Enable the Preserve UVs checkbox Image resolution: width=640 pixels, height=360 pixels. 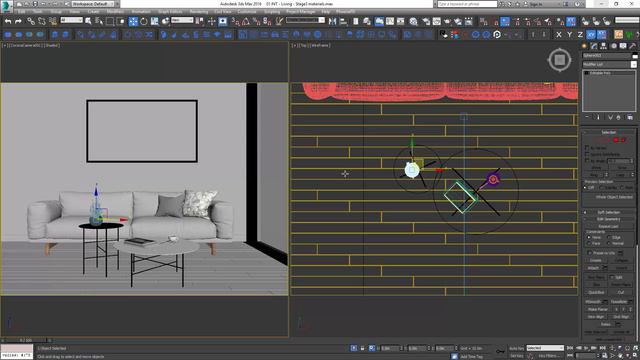589,253
